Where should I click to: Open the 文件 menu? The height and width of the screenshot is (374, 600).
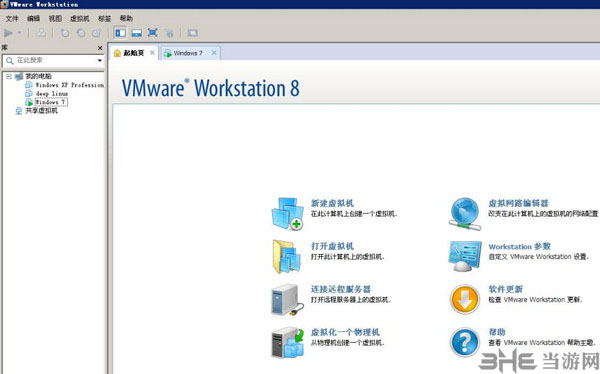(12, 18)
